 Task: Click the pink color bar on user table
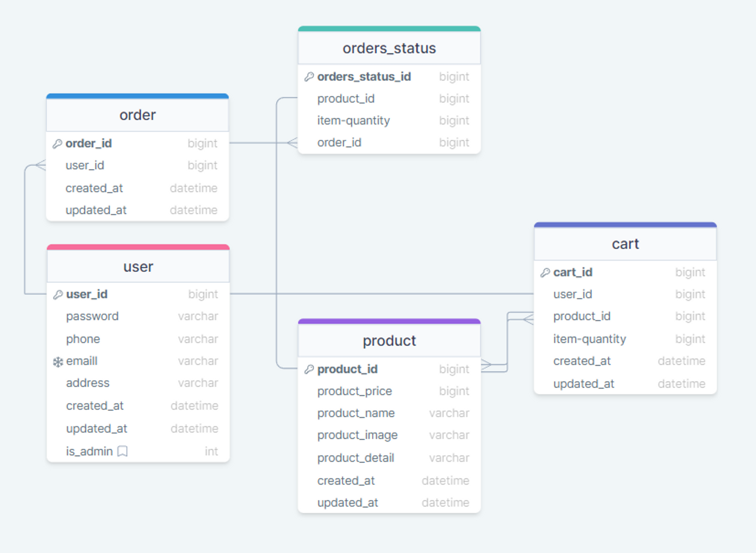(x=138, y=247)
